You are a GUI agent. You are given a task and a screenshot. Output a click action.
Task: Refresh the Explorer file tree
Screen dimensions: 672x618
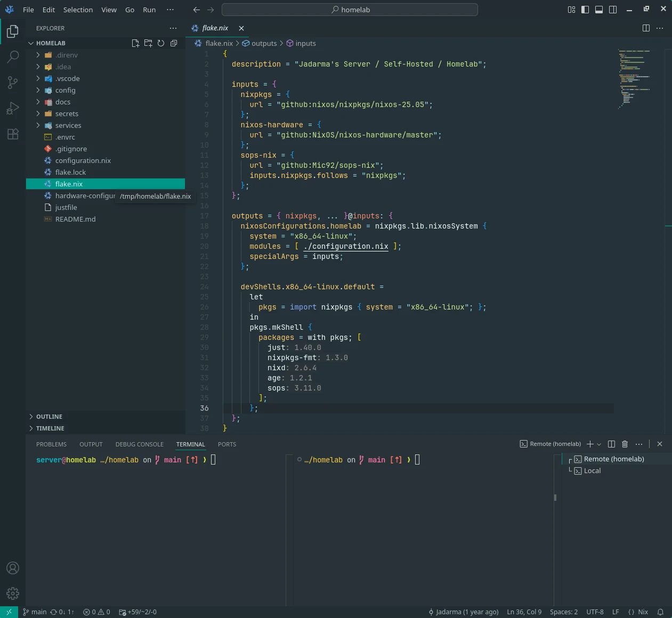[161, 43]
